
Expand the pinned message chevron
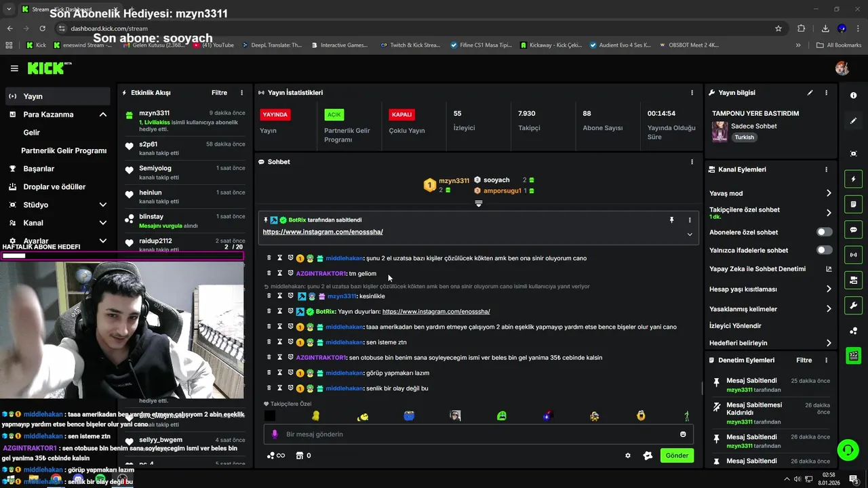(690, 235)
